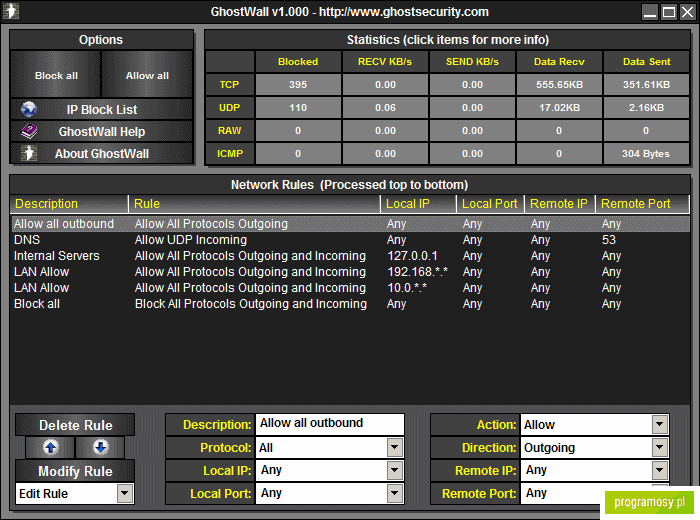This screenshot has width=700, height=520.
Task: Click the ghost icon beside About GhostWall
Action: pyautogui.click(x=29, y=153)
